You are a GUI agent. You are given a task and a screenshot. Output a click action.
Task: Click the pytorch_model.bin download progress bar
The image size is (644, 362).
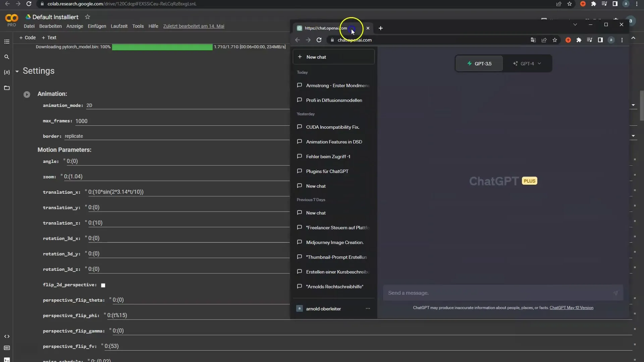click(162, 47)
